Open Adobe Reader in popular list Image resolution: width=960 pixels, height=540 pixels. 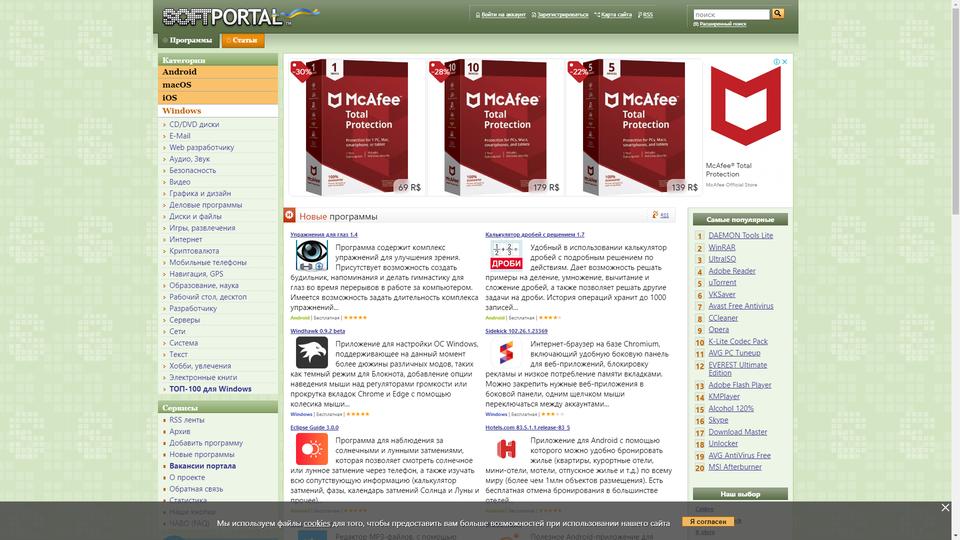pos(732,271)
